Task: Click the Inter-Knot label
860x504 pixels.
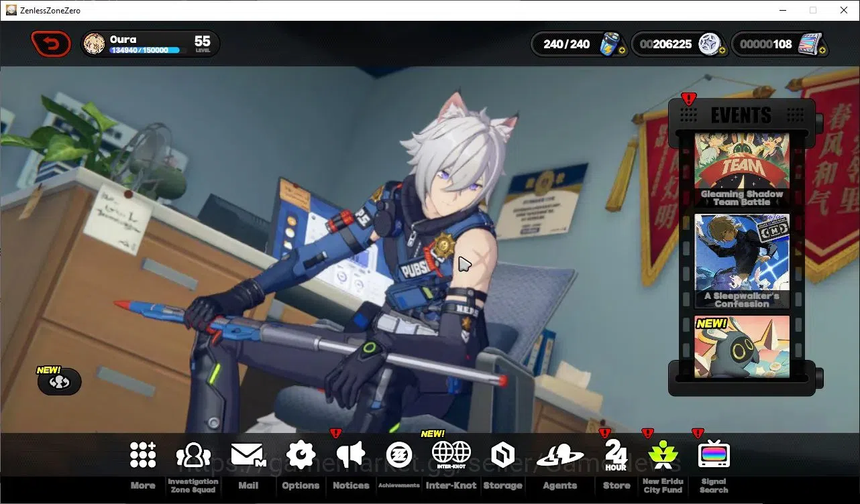Action: [x=451, y=485]
